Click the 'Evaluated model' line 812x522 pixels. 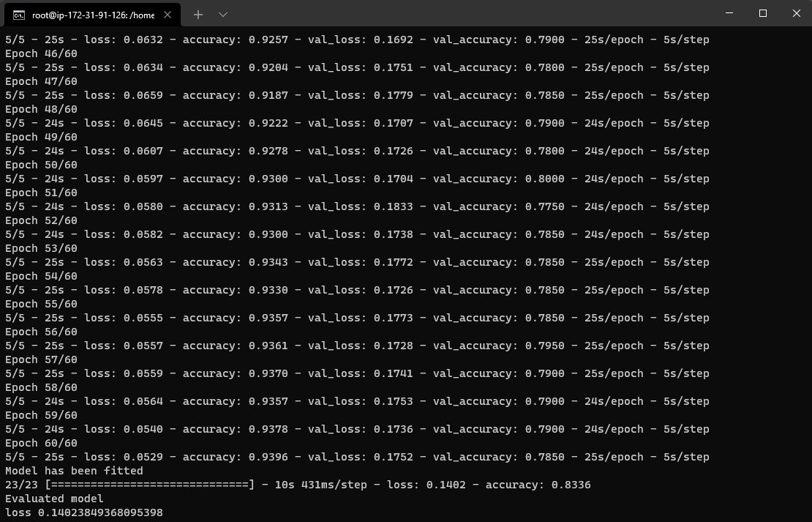point(54,499)
